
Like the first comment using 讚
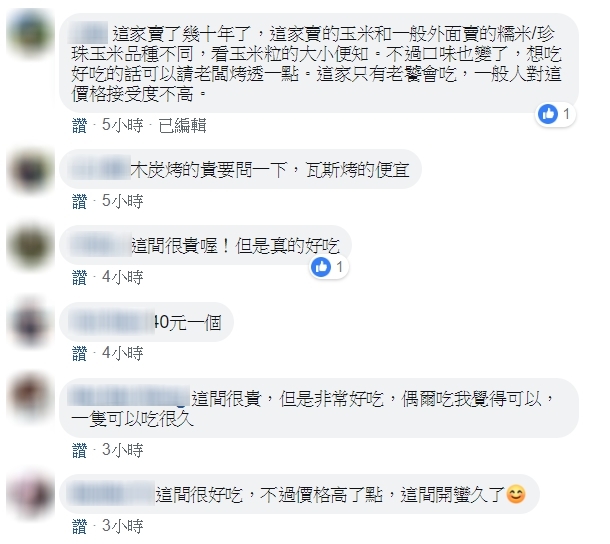79,125
